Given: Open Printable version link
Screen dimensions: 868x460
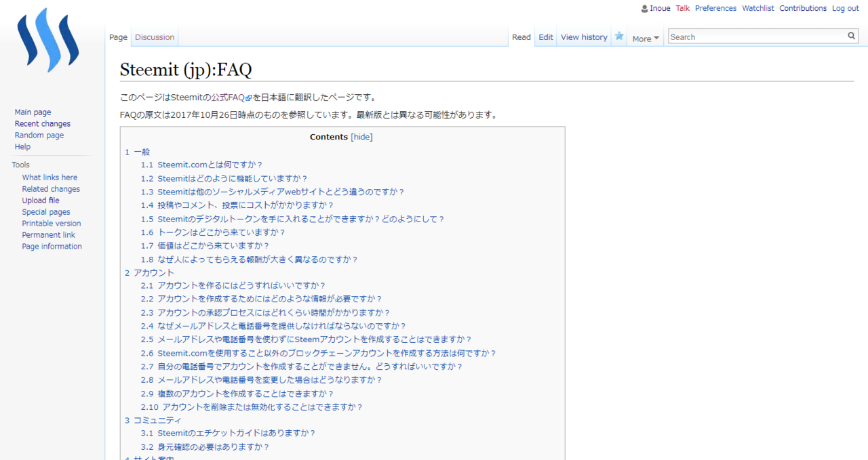Looking at the screenshot, I should click(x=52, y=224).
